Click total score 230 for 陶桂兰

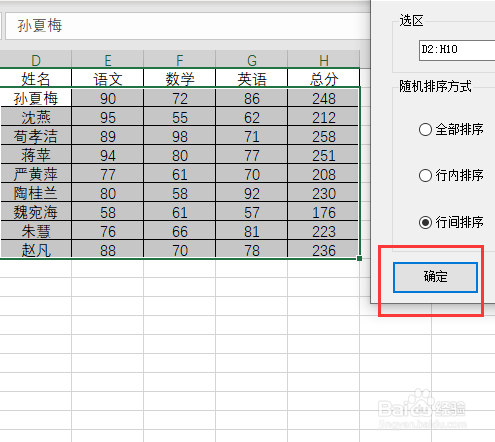pos(324,193)
